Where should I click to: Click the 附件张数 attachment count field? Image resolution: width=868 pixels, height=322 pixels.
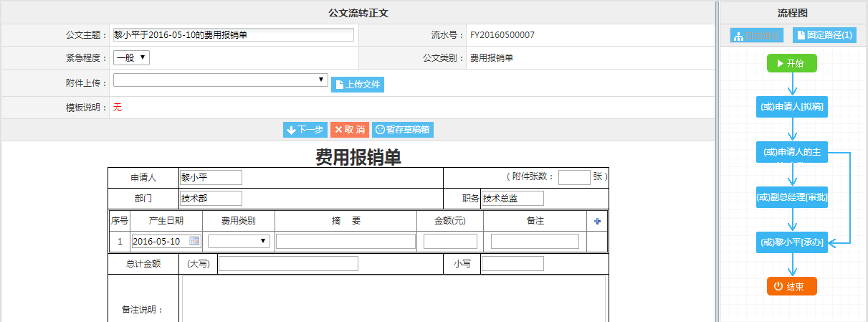(x=573, y=177)
